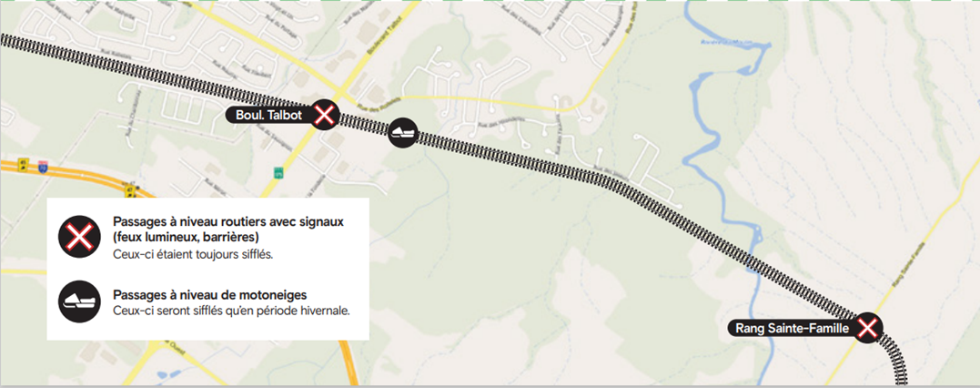Click 'Ceux-ci seront sifflés qu'en période hivernale' text
This screenshot has width=980, height=388.
point(230,311)
